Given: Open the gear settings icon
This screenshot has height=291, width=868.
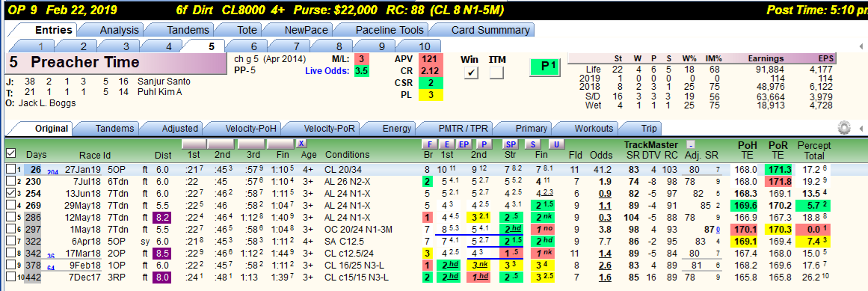Looking at the screenshot, I should (x=843, y=128).
